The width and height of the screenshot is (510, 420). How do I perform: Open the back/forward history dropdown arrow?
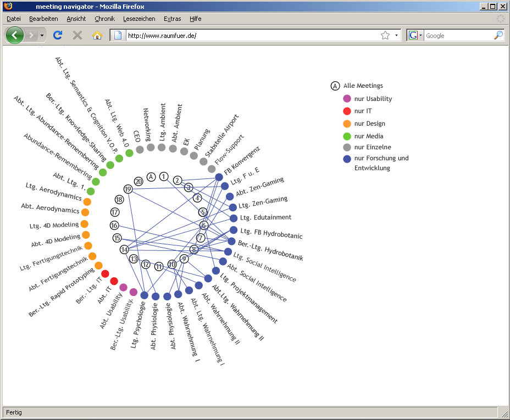(x=42, y=35)
